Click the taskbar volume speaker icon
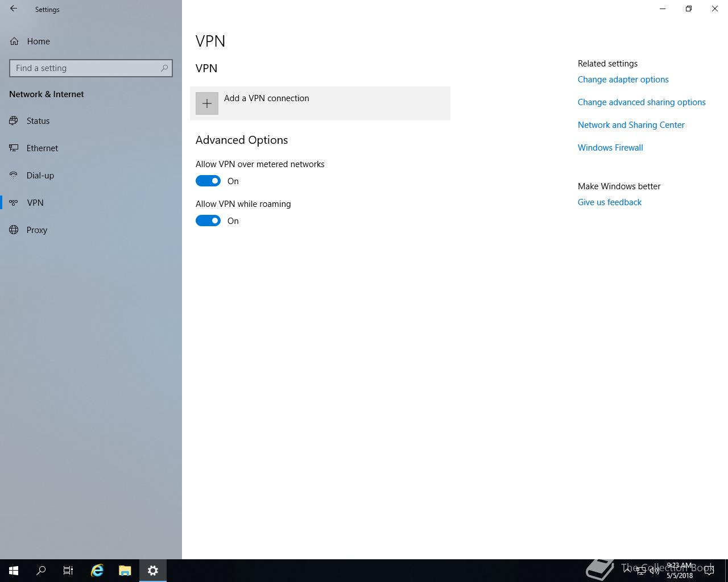Viewport: 728px width, 582px height. click(654, 571)
